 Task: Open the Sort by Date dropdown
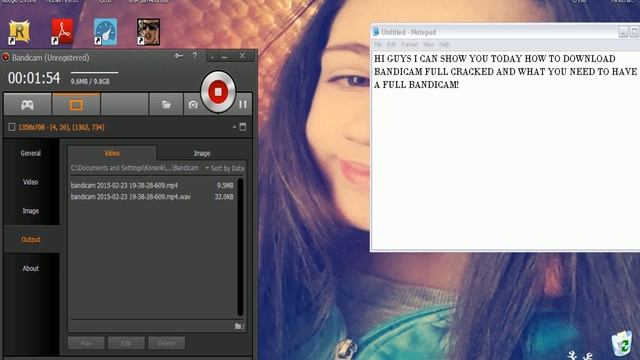(224, 168)
